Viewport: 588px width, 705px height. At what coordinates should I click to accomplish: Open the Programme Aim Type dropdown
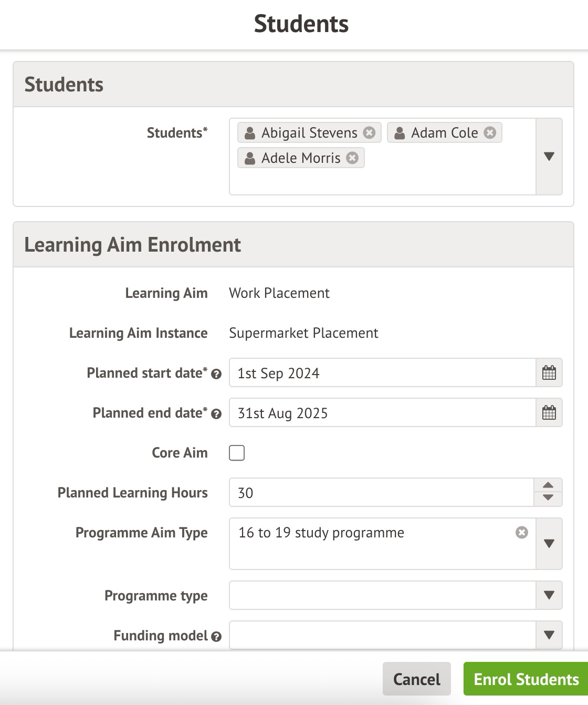pyautogui.click(x=549, y=544)
